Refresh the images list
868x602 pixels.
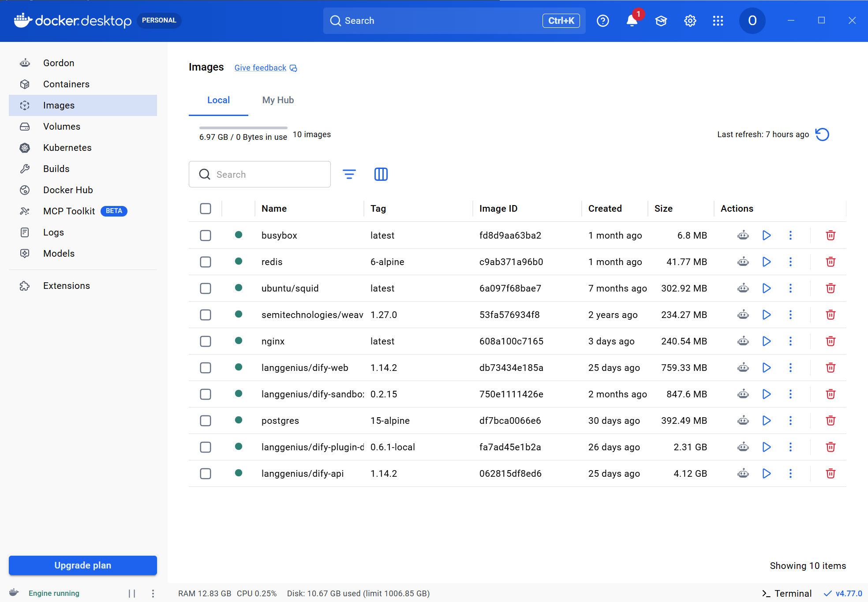(822, 134)
